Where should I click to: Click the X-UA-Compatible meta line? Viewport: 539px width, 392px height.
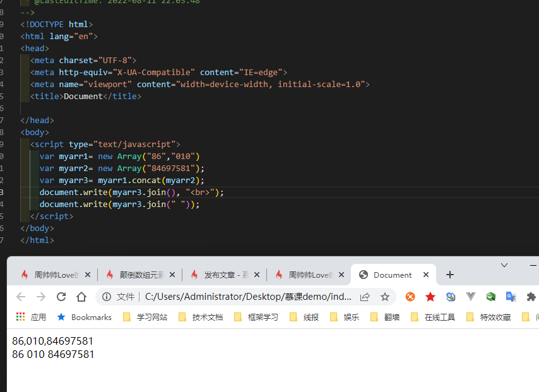158,73
